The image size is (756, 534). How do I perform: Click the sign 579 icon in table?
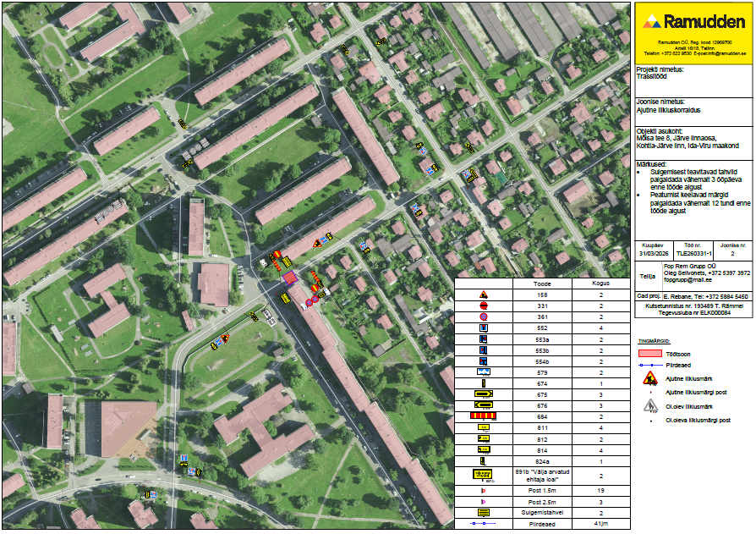click(x=484, y=372)
